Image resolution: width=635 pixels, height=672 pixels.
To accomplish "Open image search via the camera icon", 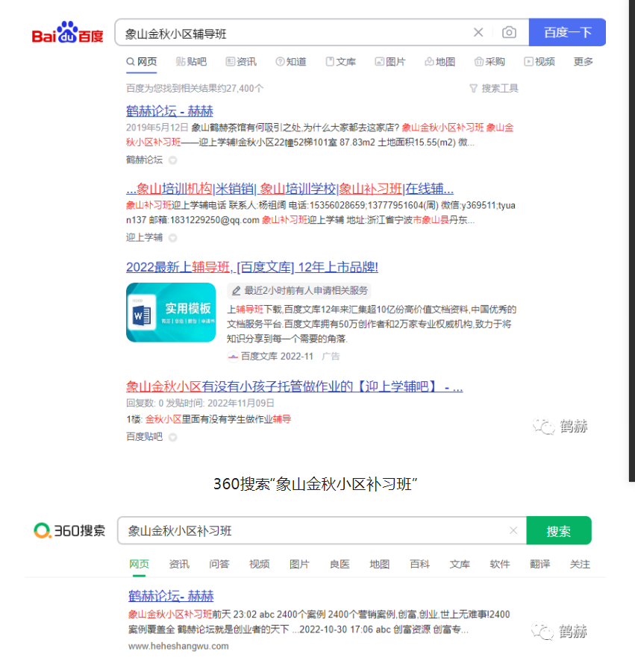I will [509, 32].
